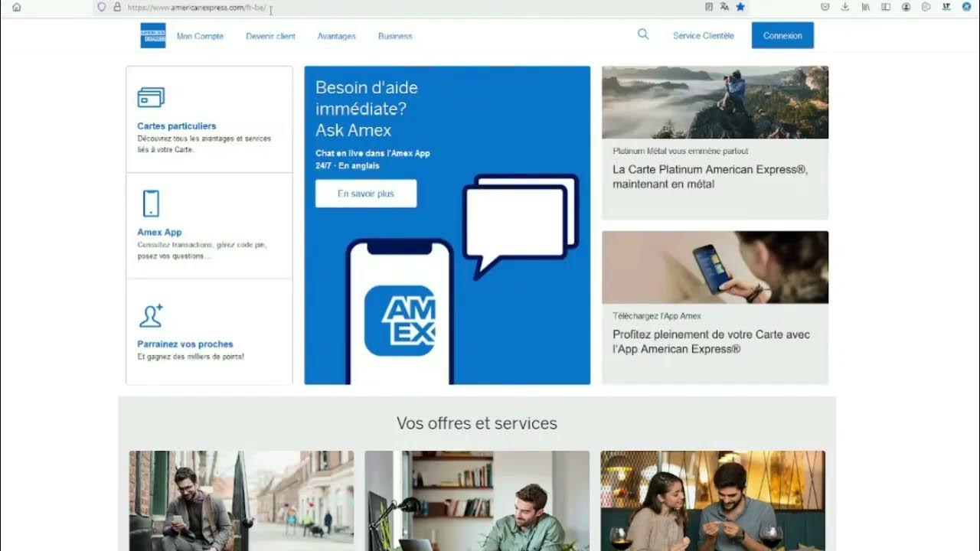Open the tracking protection shield icon
The height and width of the screenshot is (551, 980).
(102, 7)
